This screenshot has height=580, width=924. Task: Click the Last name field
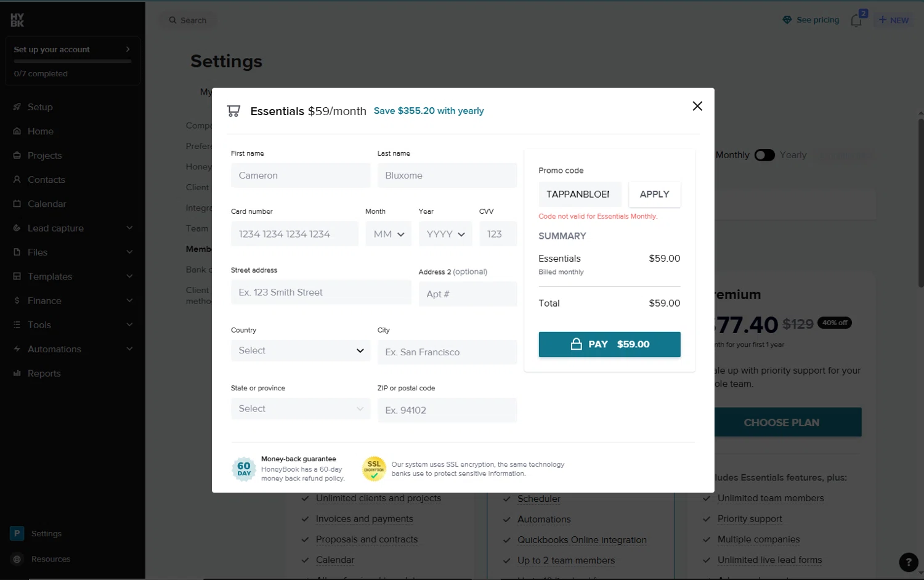tap(447, 175)
